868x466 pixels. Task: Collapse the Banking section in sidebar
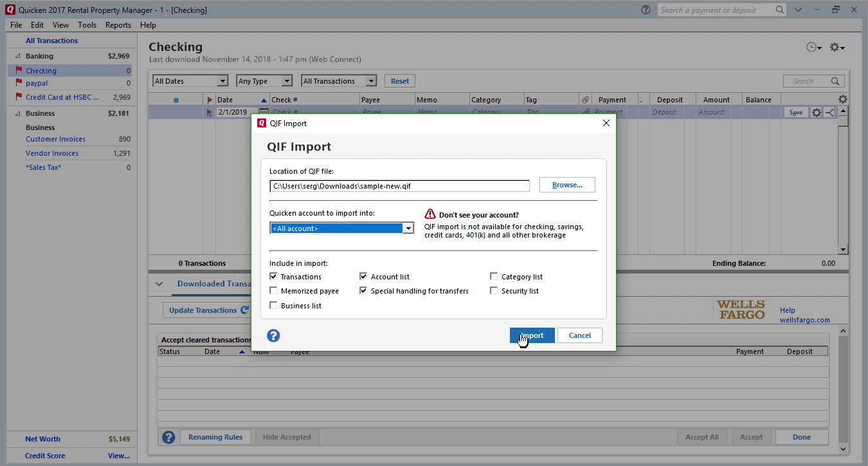(17, 56)
